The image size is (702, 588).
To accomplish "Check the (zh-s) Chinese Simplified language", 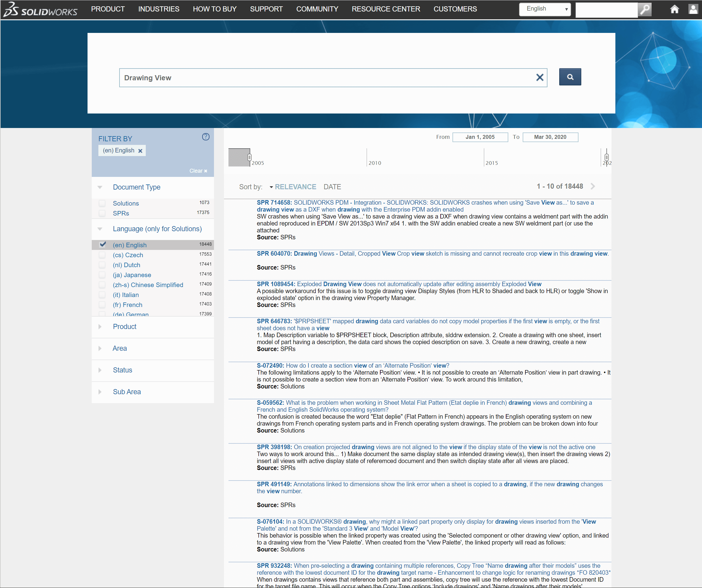I will click(x=102, y=285).
